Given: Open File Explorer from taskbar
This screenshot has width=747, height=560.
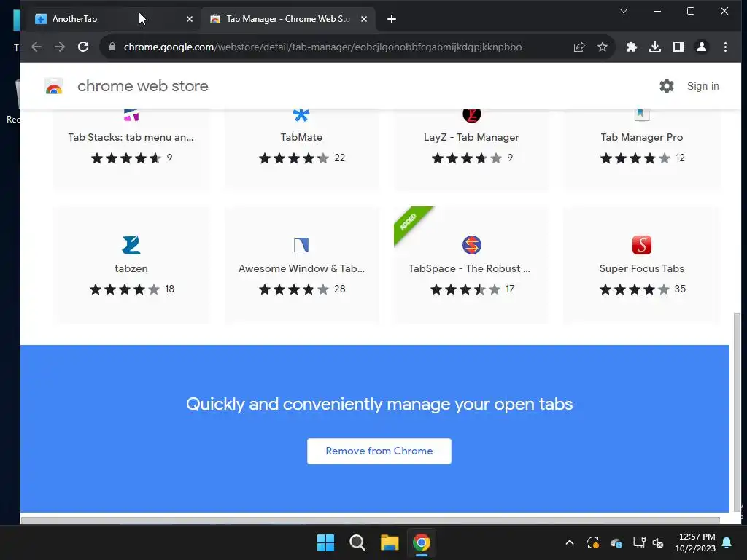Looking at the screenshot, I should pyautogui.click(x=390, y=542).
